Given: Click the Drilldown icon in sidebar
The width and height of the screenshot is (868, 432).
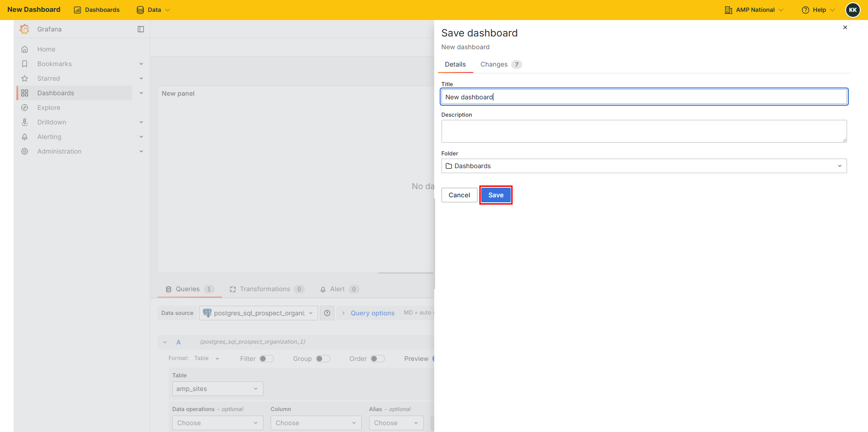Looking at the screenshot, I should tap(25, 122).
